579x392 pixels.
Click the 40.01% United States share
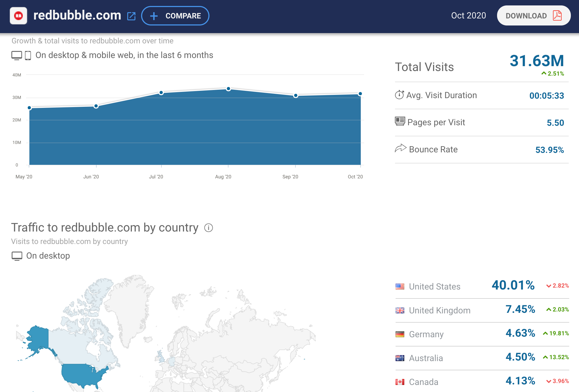(513, 285)
